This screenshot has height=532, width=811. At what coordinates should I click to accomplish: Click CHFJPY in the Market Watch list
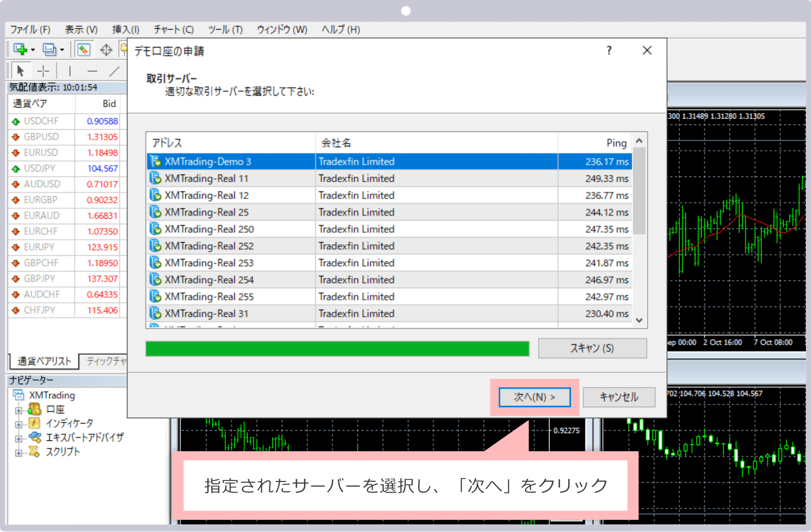click(x=39, y=310)
